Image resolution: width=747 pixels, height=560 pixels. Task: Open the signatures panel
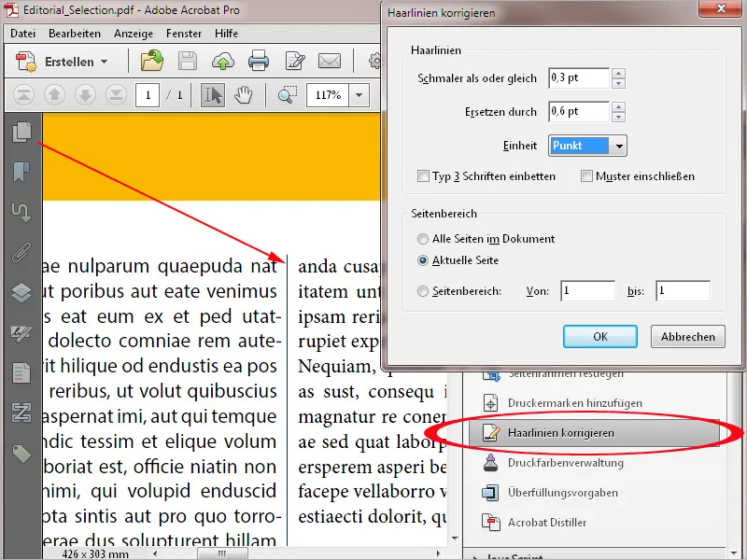point(21,333)
